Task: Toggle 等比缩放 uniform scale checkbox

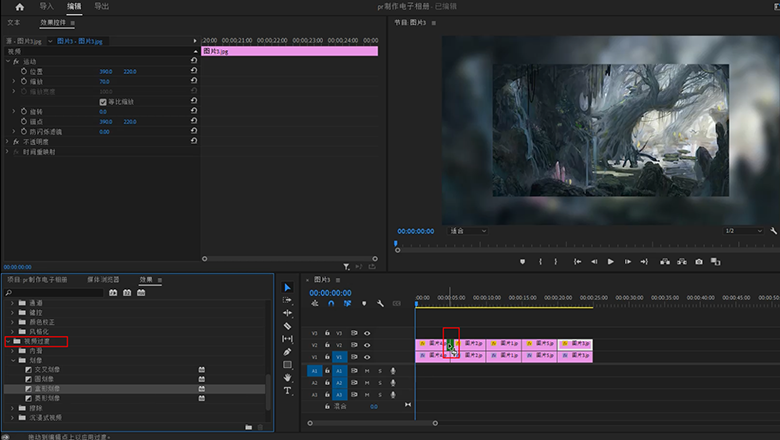Action: pyautogui.click(x=103, y=102)
